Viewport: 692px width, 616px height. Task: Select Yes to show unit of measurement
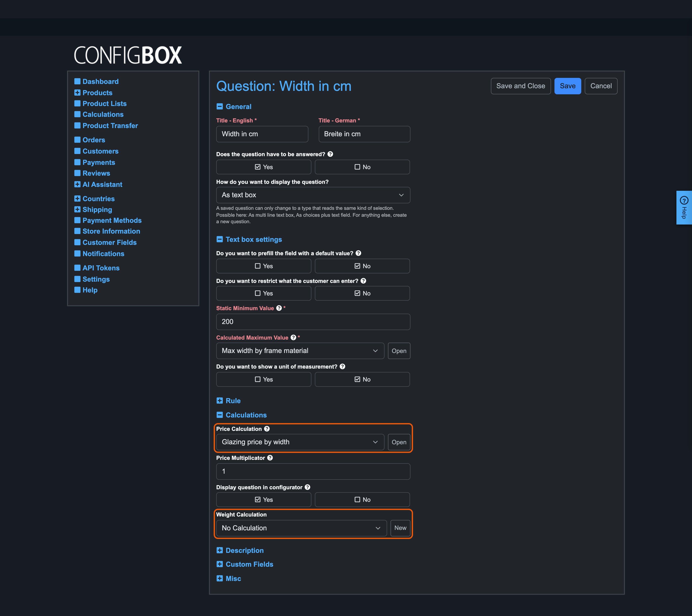264,379
